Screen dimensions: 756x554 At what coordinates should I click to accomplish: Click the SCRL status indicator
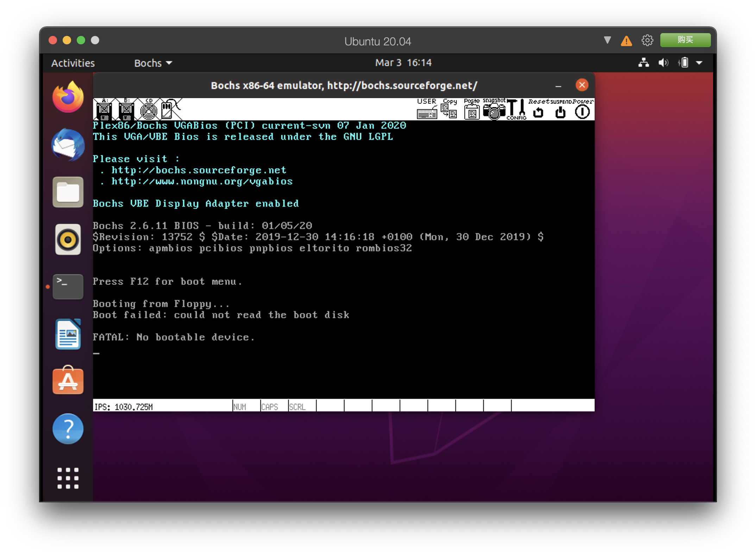point(297,407)
